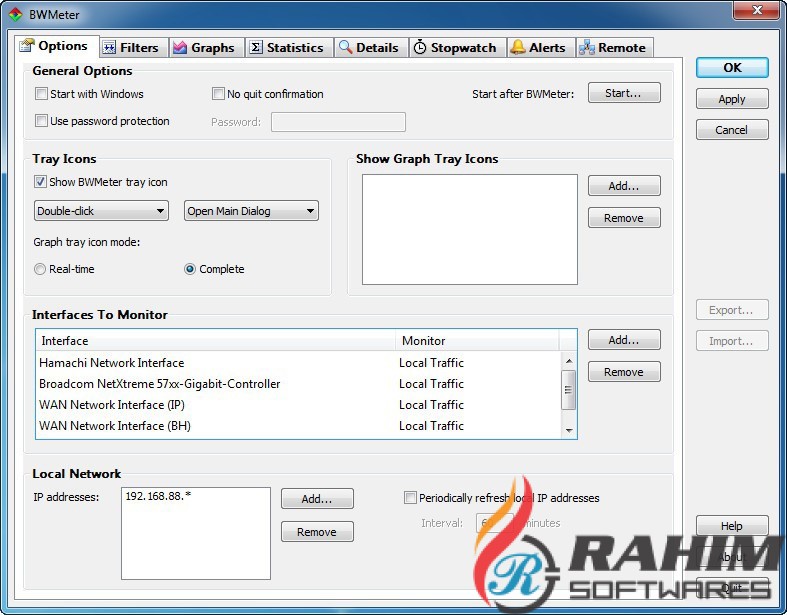
Task: Click Add... beside the interfaces list
Action: point(624,340)
